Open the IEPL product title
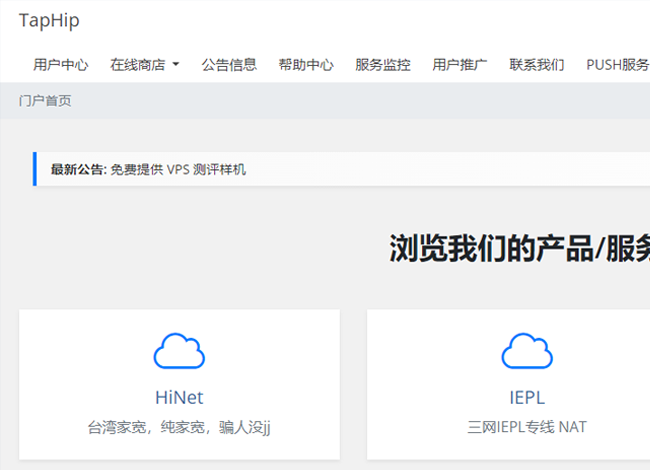This screenshot has height=470, width=650. (x=526, y=397)
